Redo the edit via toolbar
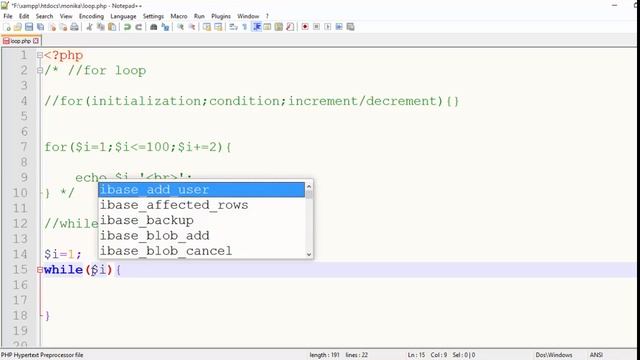Image resolution: width=640 pixels, height=360 pixels. tap(138, 27)
